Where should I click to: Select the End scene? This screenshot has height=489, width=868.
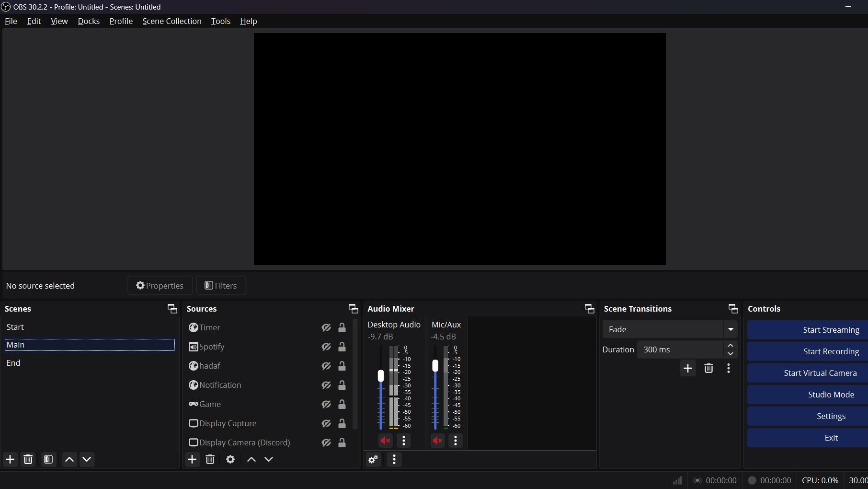pyautogui.click(x=90, y=363)
